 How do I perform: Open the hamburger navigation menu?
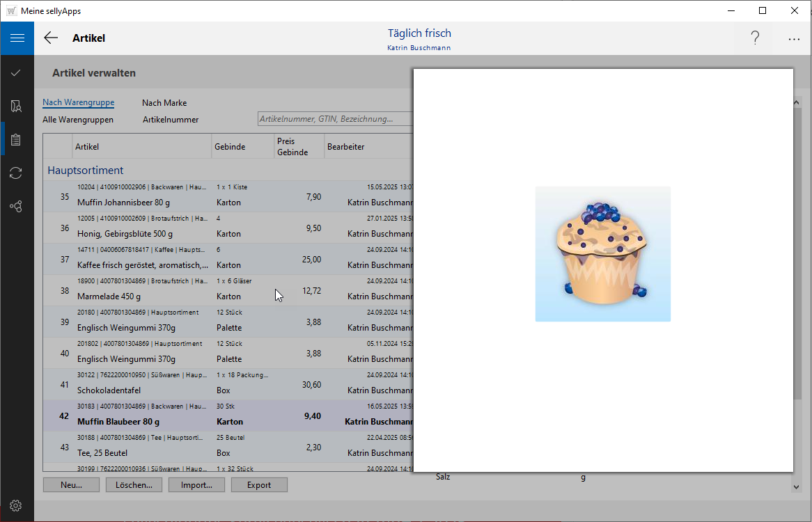click(17, 38)
